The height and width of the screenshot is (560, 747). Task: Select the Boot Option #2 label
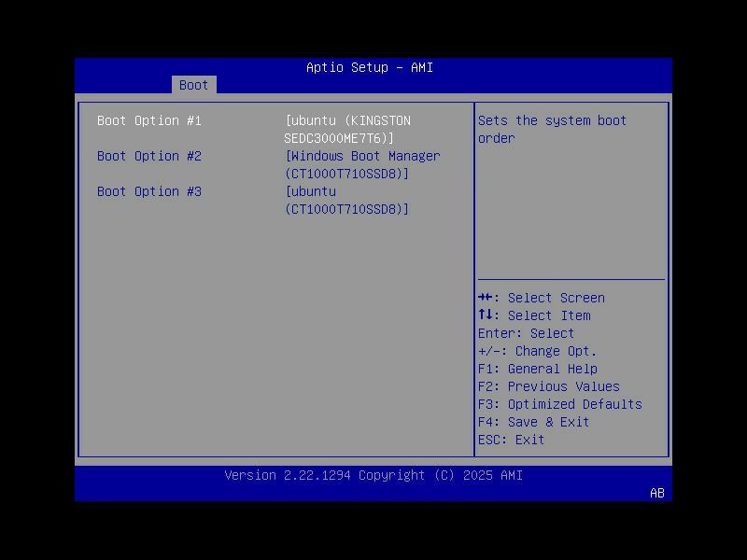coord(148,156)
